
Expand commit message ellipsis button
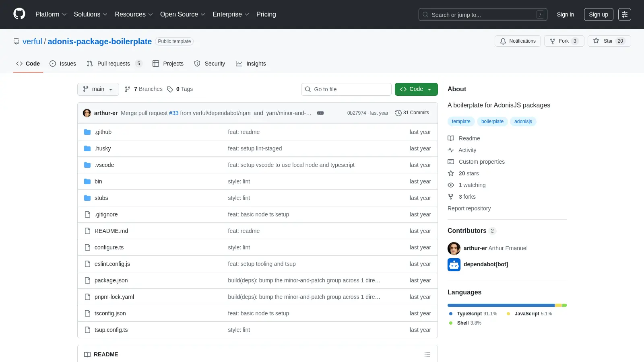click(320, 113)
